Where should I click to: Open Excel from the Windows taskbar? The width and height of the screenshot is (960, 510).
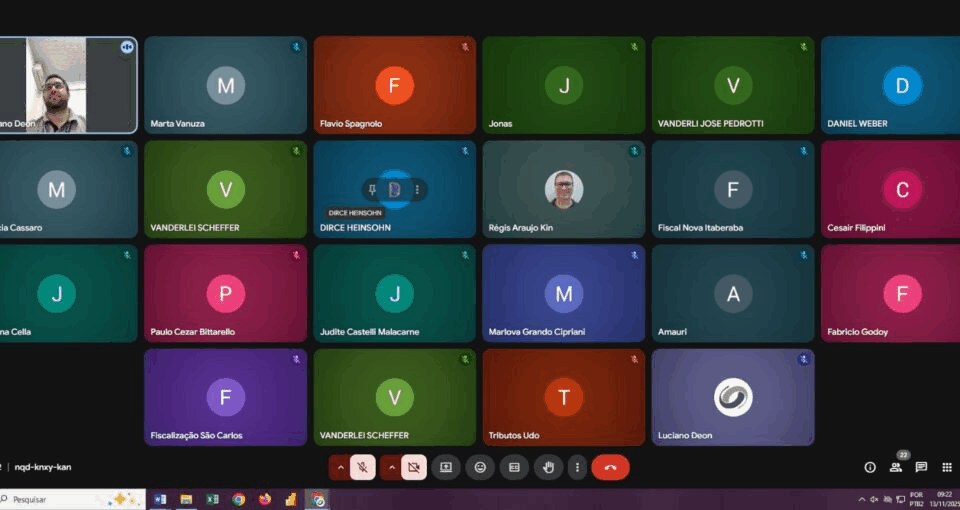[x=212, y=499]
